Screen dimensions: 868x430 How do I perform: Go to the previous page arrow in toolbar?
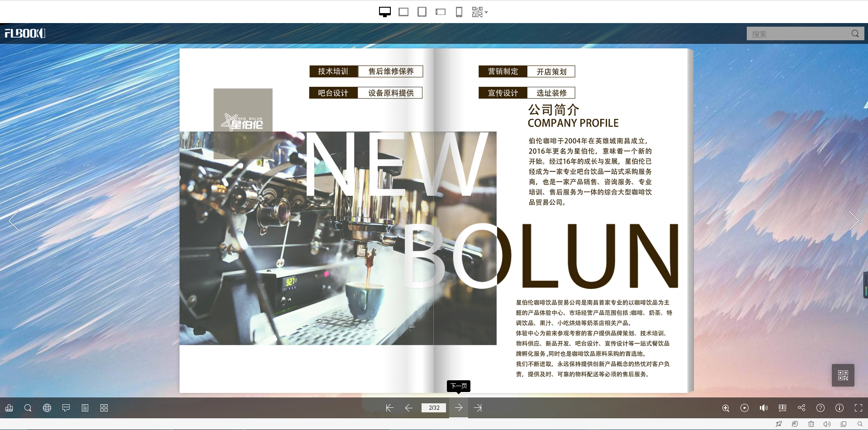tap(409, 408)
